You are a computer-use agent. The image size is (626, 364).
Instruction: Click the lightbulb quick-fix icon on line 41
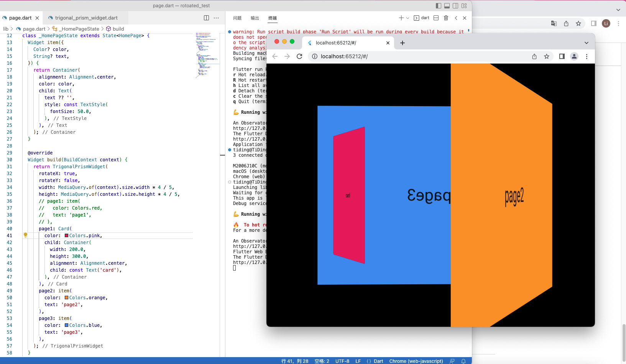(x=25, y=235)
